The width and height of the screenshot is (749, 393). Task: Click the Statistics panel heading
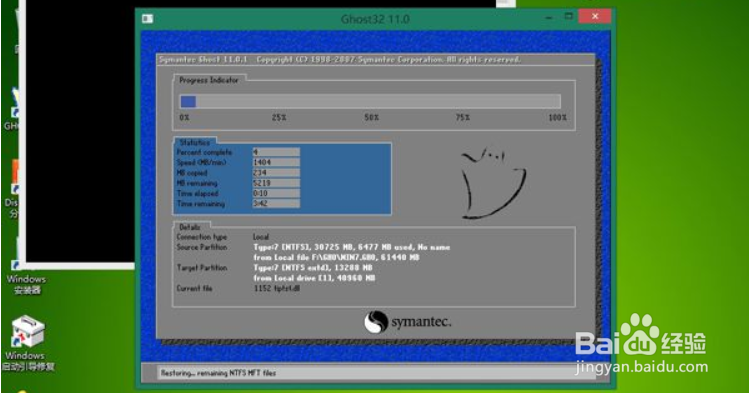pos(195,142)
